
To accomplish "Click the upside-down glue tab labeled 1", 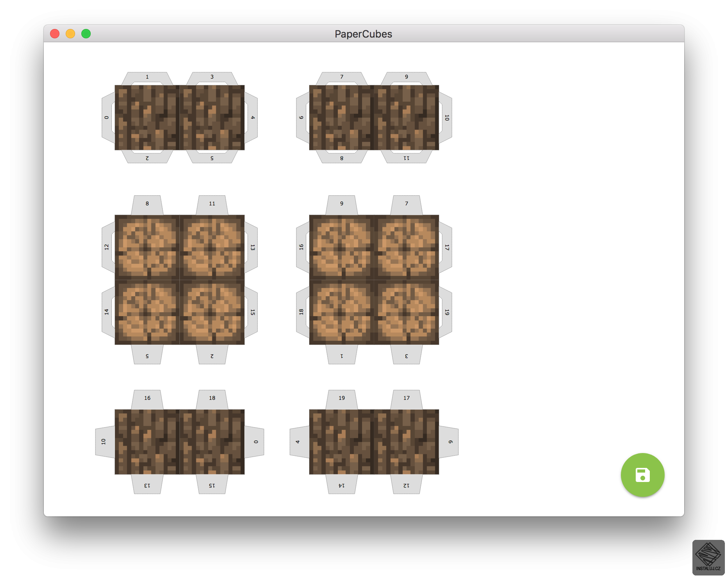I will (342, 354).
